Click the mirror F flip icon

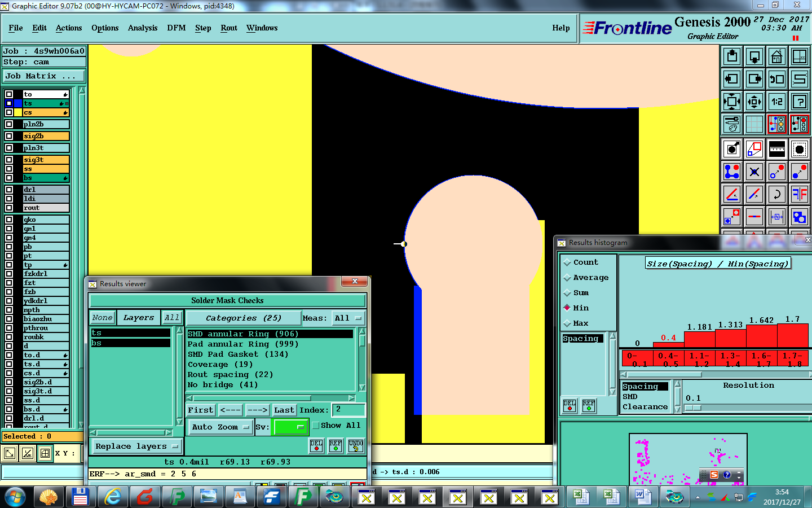799,194
